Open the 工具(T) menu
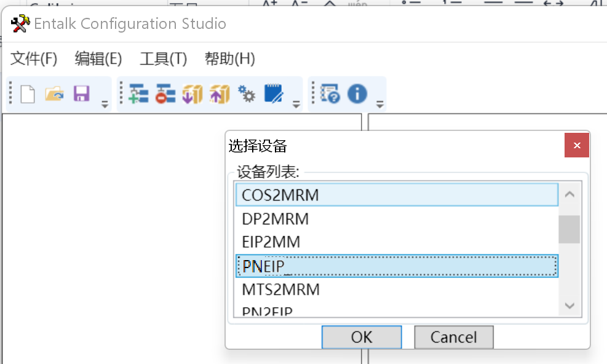Viewport: 607px width, 364px height. 163,59
